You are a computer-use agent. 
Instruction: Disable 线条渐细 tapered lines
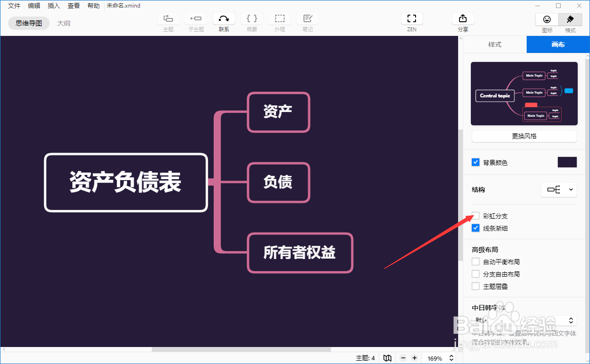(x=476, y=228)
